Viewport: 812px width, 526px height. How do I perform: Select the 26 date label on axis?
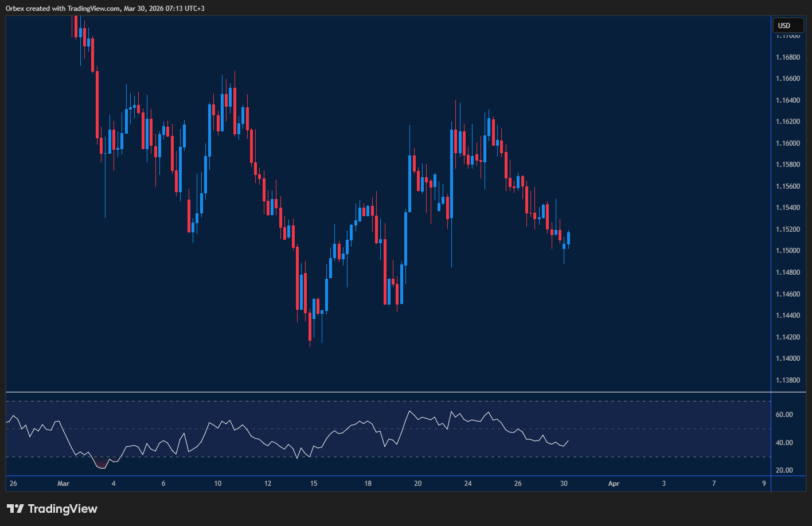tap(13, 484)
